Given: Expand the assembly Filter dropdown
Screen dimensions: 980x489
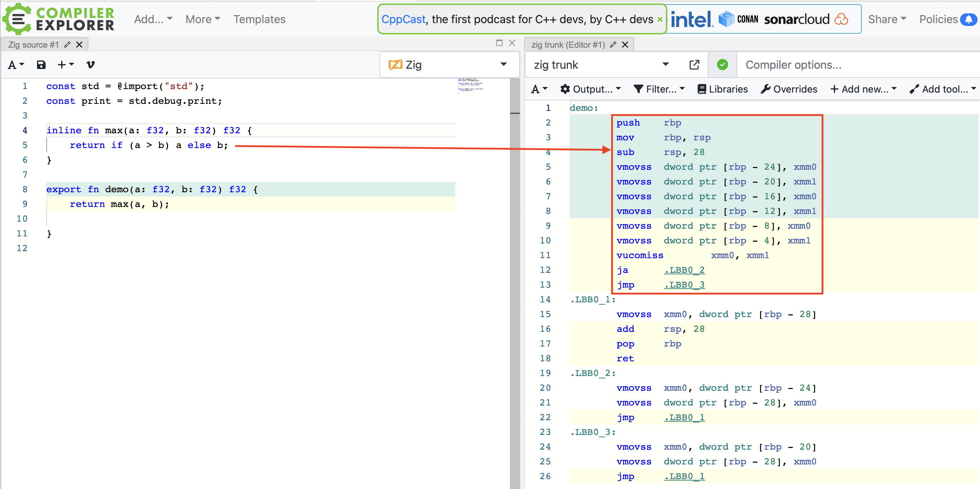Looking at the screenshot, I should point(659,89).
